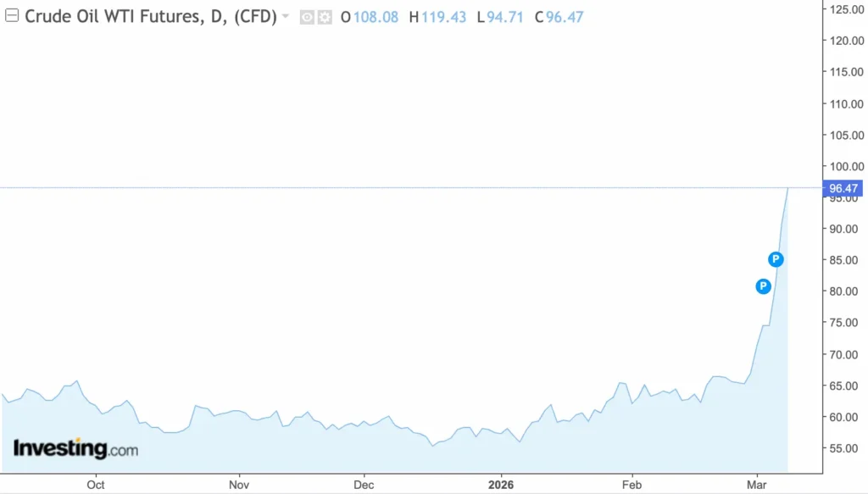Viewport: 868px width, 494px height.
Task: Select the Mar label on time axis
Action: (x=757, y=485)
